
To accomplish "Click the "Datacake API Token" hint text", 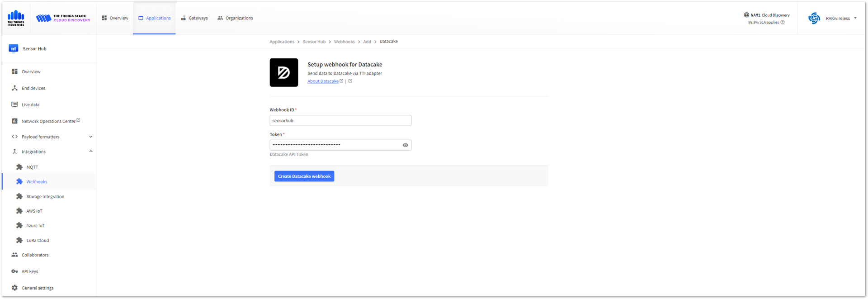I will 289,155.
